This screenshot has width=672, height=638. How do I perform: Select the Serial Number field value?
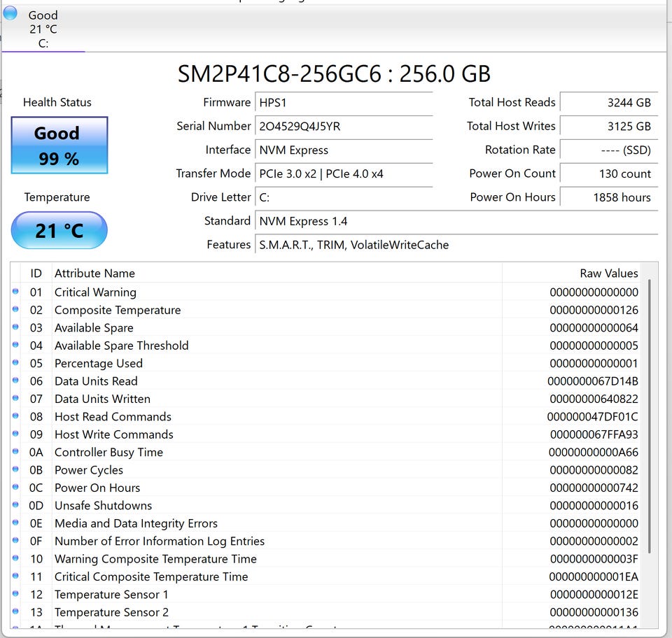[x=344, y=127]
